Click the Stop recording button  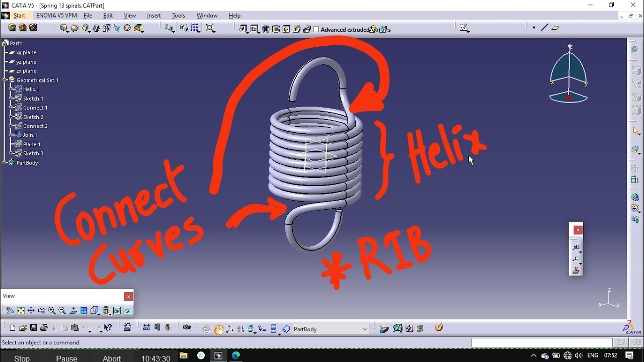22,358
